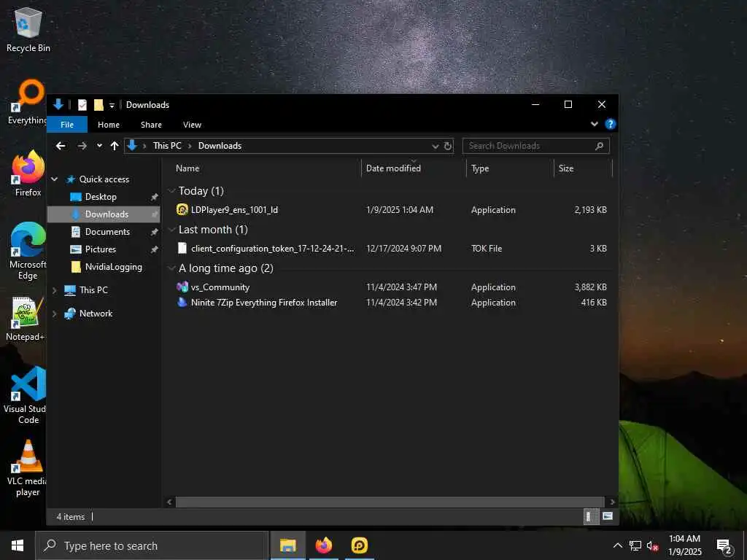Switch to the Share ribbon tab
This screenshot has height=560, width=747.
tap(151, 125)
